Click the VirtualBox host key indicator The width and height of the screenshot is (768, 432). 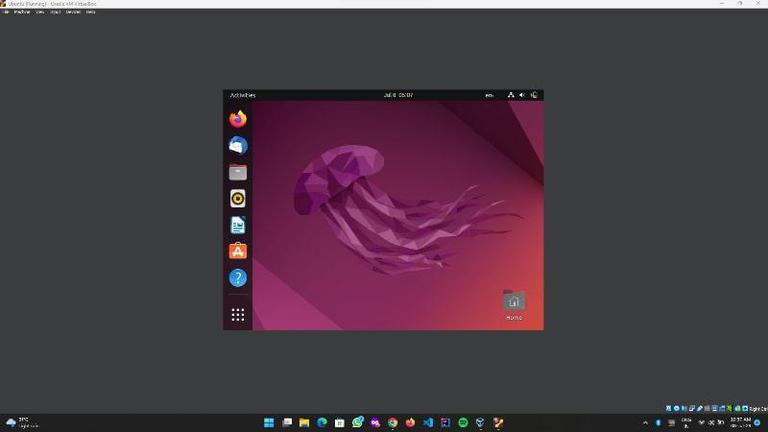click(x=758, y=408)
